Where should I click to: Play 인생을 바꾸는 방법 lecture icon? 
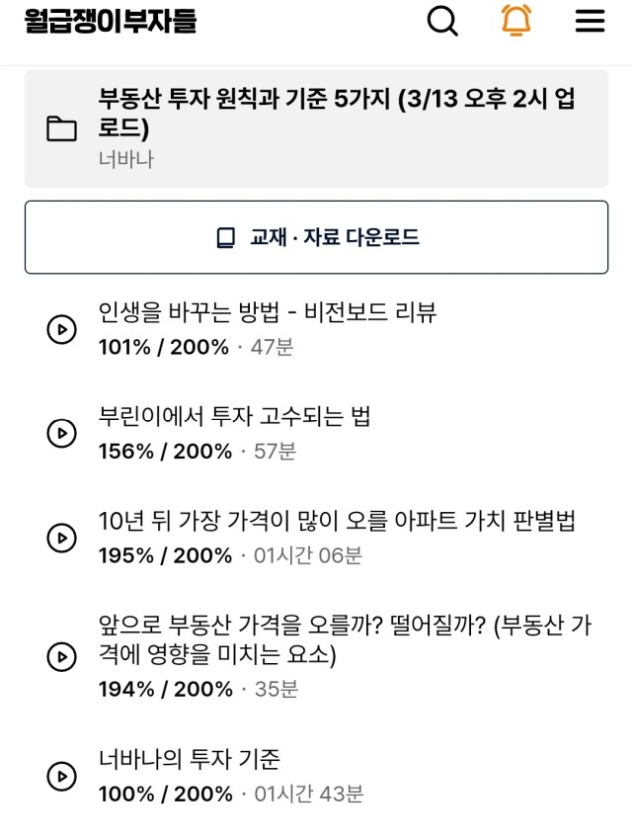pyautogui.click(x=61, y=329)
